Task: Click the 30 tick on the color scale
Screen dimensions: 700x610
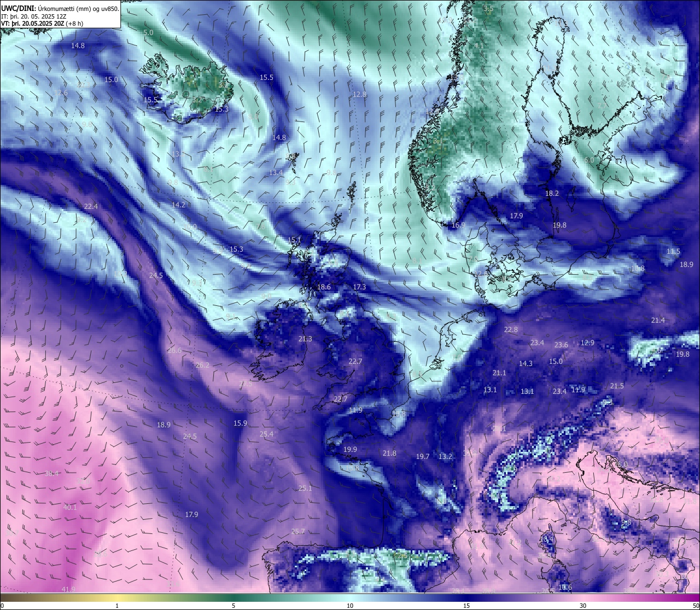Action: pos(583,606)
